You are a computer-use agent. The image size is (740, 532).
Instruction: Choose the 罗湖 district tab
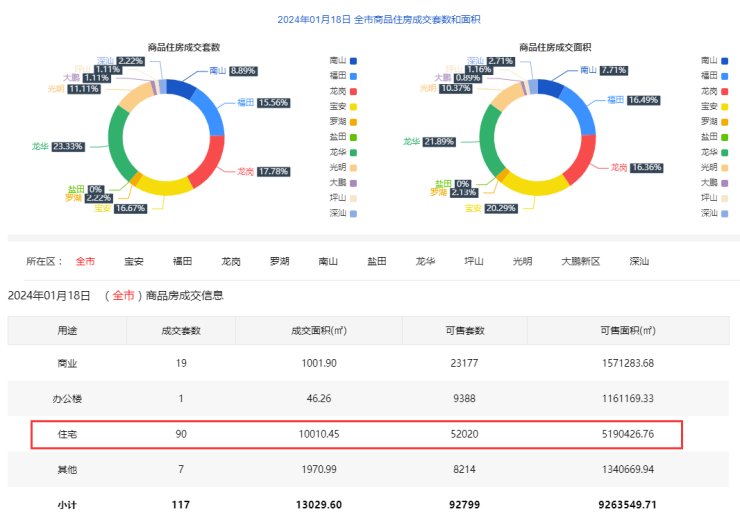(280, 262)
